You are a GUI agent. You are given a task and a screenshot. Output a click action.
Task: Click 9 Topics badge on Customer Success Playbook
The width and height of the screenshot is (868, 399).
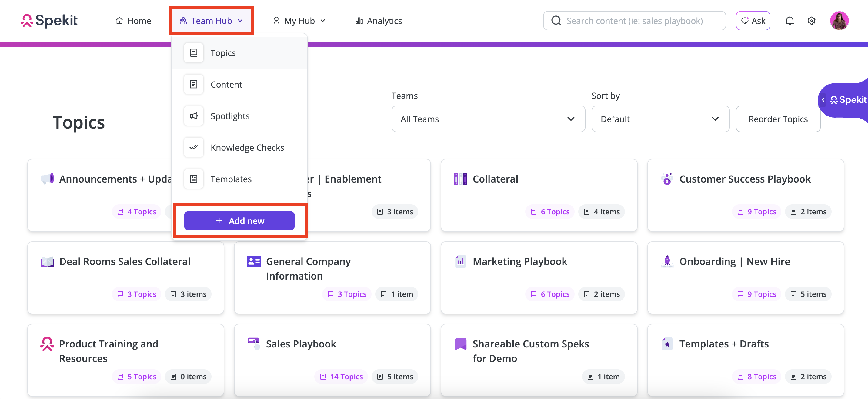coord(756,212)
